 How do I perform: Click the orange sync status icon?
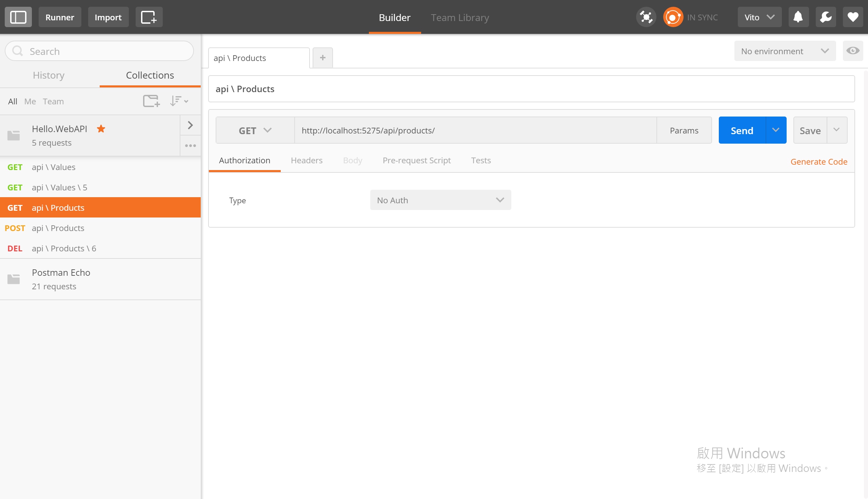pyautogui.click(x=673, y=17)
